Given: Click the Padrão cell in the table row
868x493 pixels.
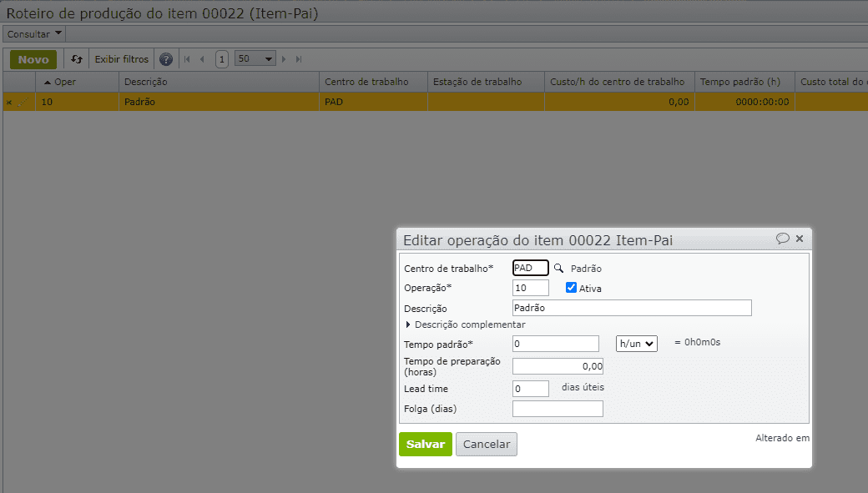Looking at the screenshot, I should click(219, 102).
